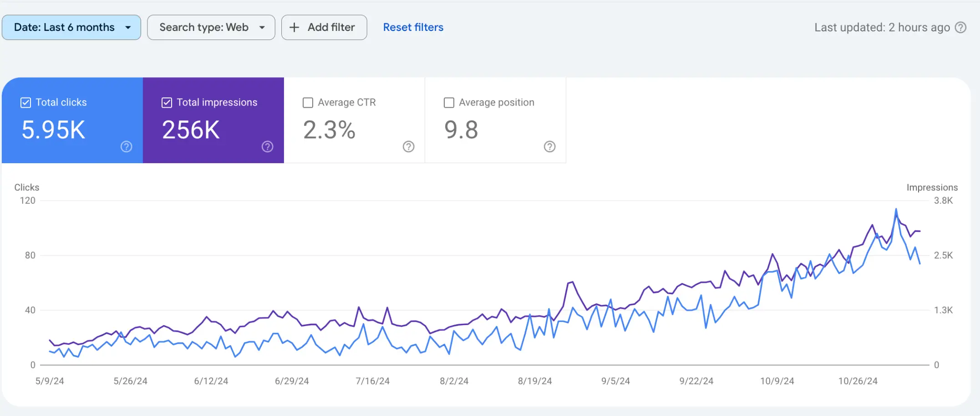Click the 9/5/24 date label on chart
Screen dimensions: 980x416
click(616, 381)
